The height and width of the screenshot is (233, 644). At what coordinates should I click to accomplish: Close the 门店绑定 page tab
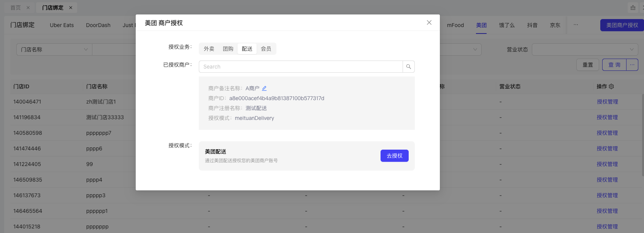71,8
